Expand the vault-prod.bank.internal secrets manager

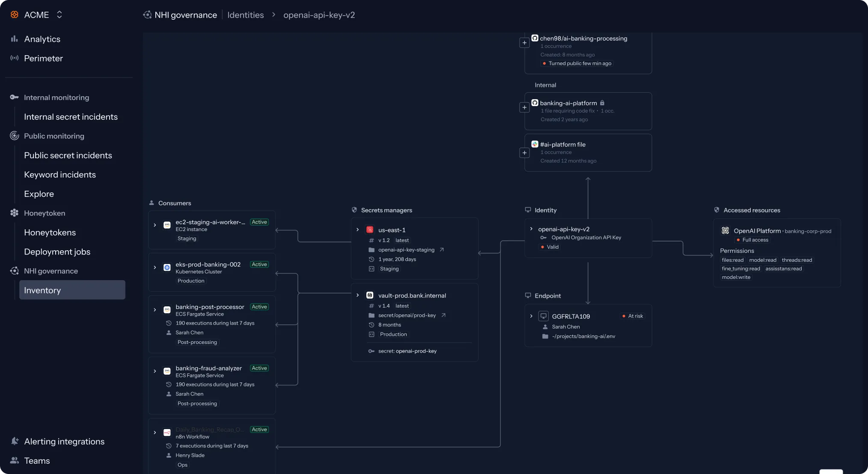(358, 295)
